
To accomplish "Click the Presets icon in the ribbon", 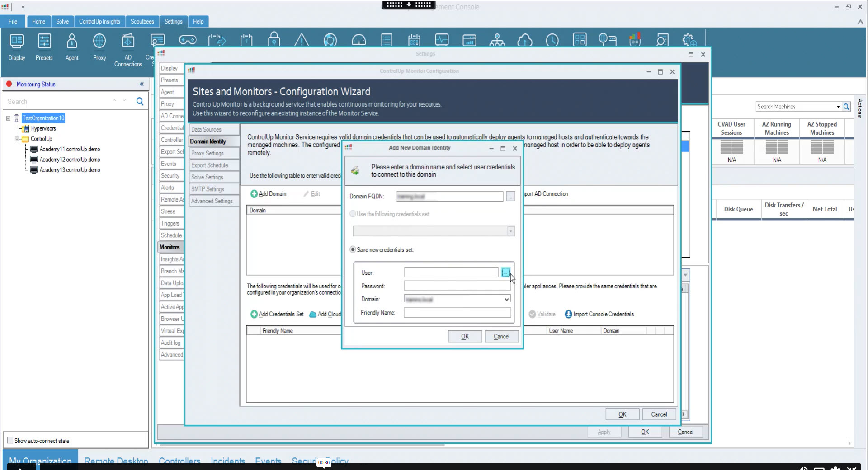I will coord(44,47).
